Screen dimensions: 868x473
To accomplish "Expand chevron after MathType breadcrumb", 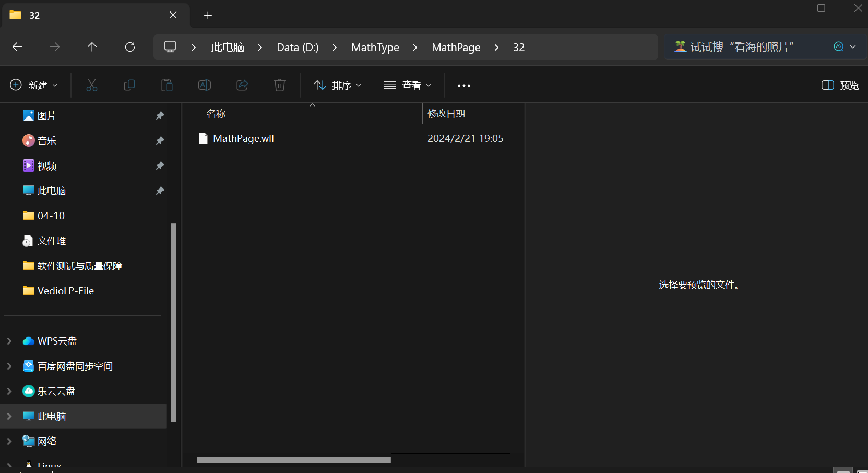I will (415, 47).
